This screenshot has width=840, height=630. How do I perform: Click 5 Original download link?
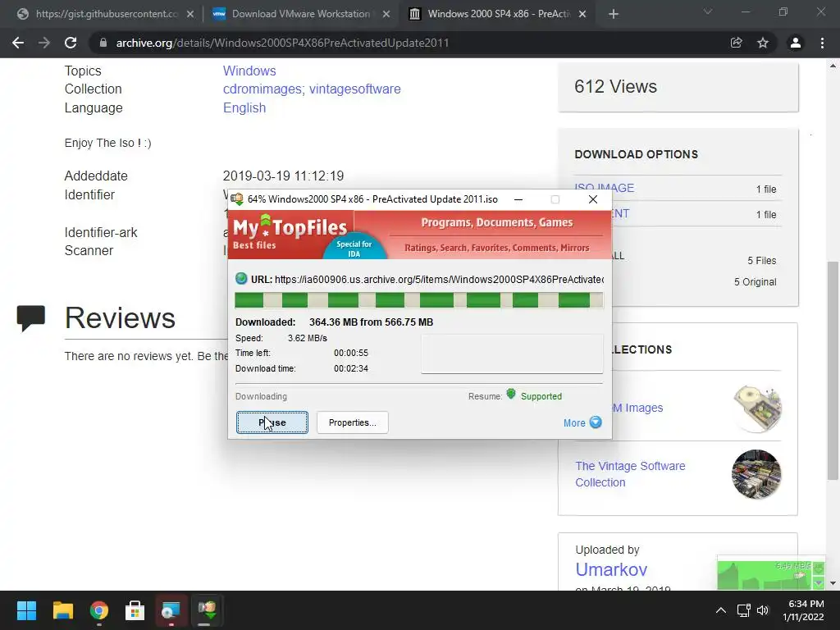tap(755, 282)
